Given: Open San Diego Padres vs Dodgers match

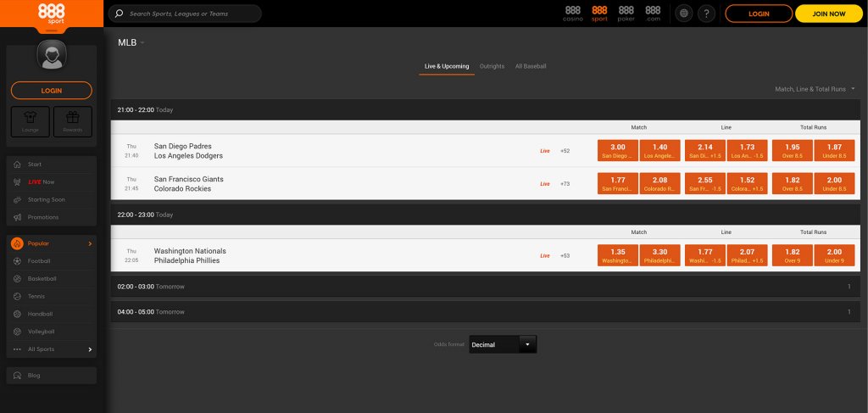Looking at the screenshot, I should (188, 151).
